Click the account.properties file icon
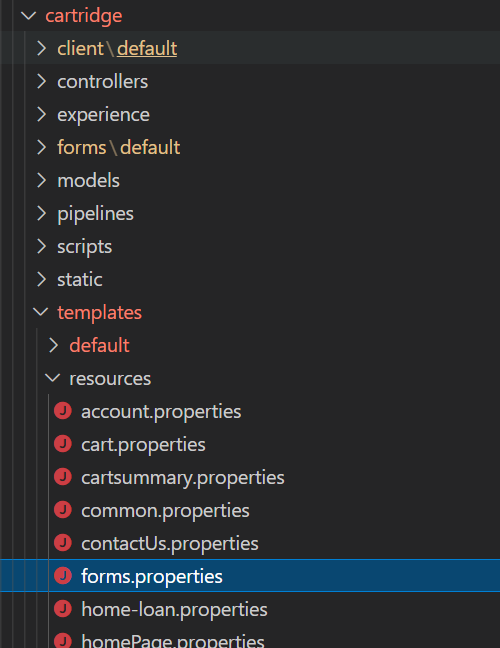 click(63, 411)
